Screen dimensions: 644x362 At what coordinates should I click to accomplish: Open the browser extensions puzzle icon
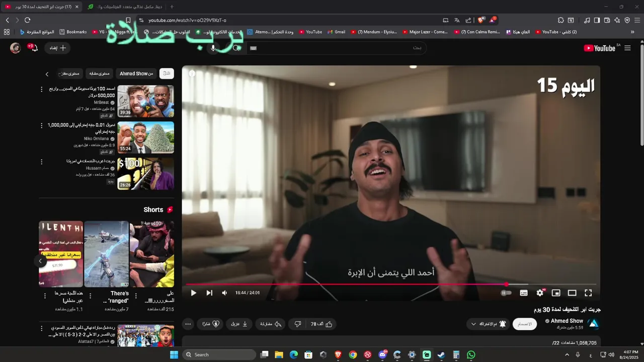click(560, 20)
